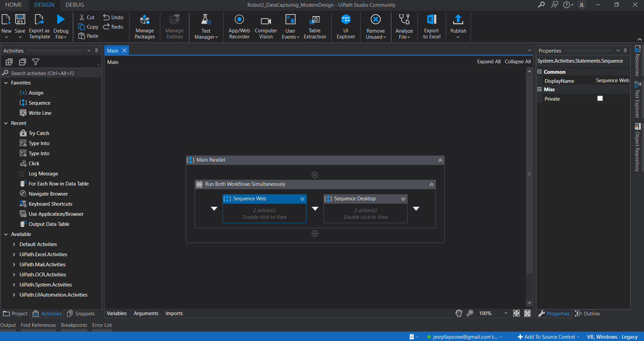Screen dimensions: 644x341
Task: Open the activities filter icon
Action: click(36, 62)
